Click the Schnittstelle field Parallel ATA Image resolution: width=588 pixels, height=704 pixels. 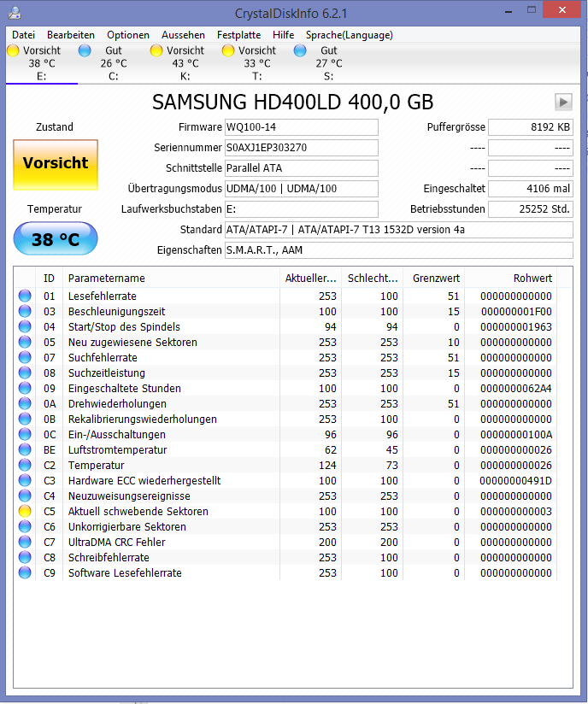(x=302, y=168)
